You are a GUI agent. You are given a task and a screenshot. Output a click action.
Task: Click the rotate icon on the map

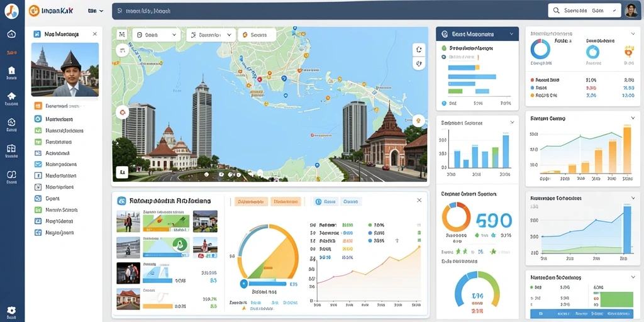tap(419, 50)
